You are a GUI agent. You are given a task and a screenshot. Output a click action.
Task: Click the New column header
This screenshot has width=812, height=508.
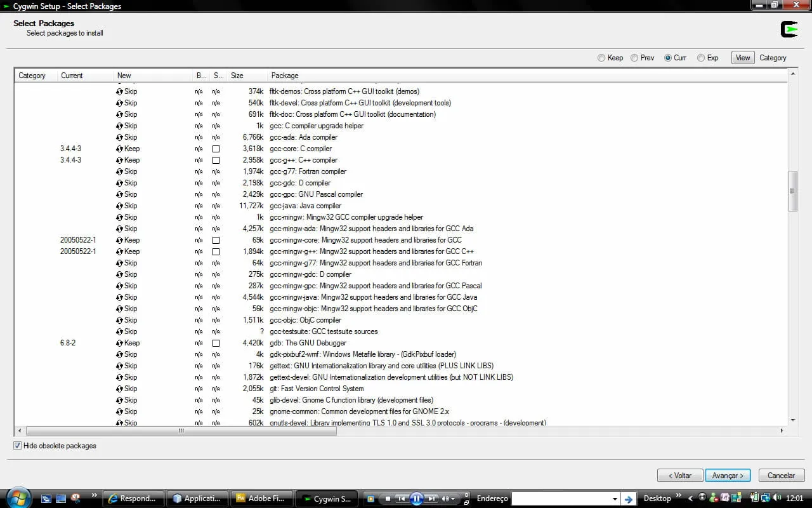tap(154, 76)
